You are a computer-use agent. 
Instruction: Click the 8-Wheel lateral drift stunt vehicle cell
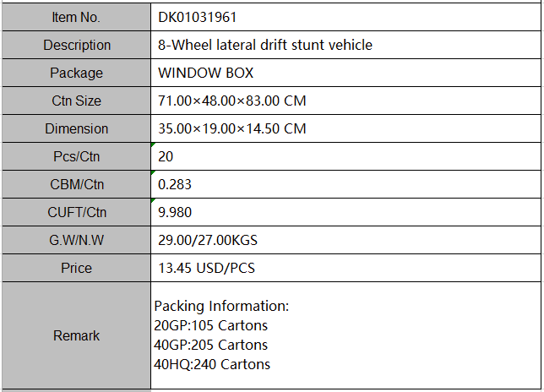264,45
